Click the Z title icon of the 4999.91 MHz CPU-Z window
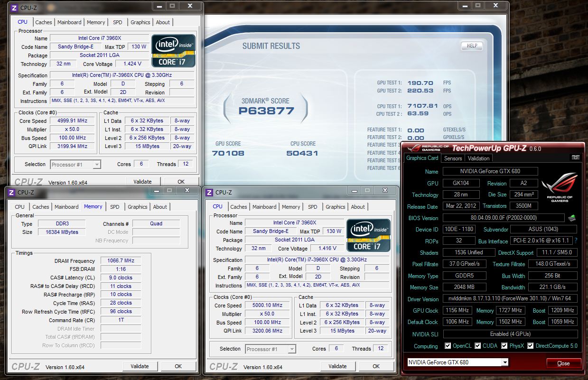Viewport: 588px width, 380px height. tap(14, 8)
